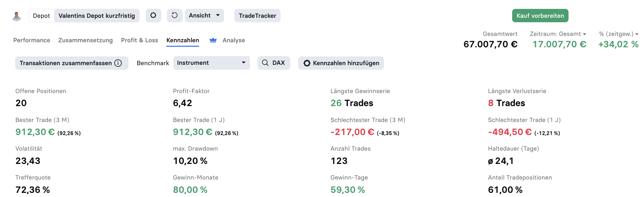This screenshot has height=197, width=644.
Task: Switch to the Profit & Loss tab
Action: (140, 40)
